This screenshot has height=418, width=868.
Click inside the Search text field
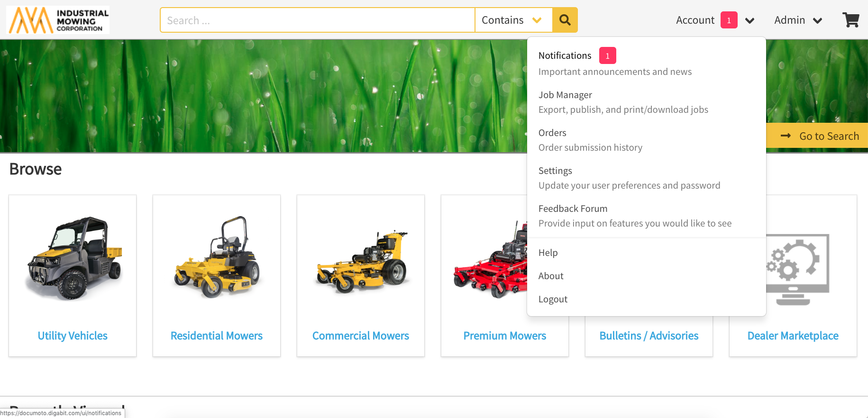tap(317, 20)
